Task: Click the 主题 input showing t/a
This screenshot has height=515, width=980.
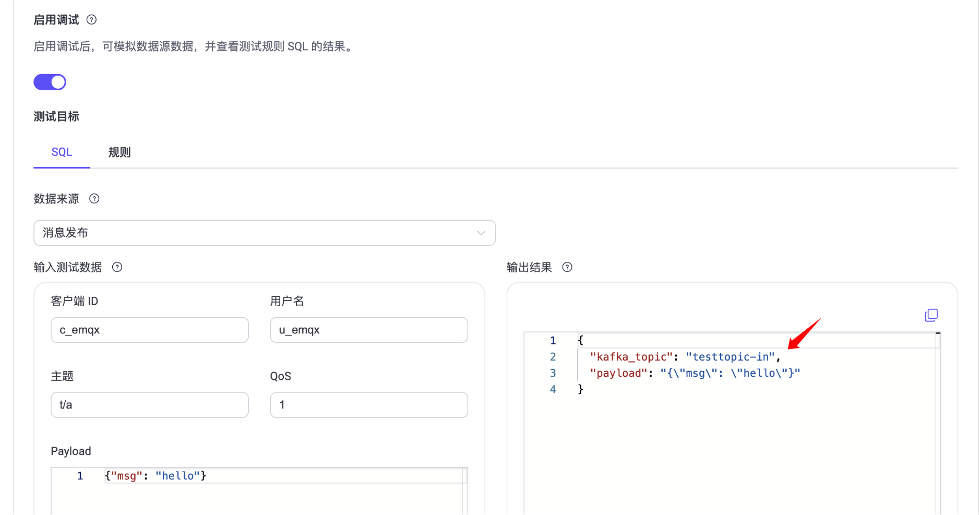Action: (x=149, y=405)
